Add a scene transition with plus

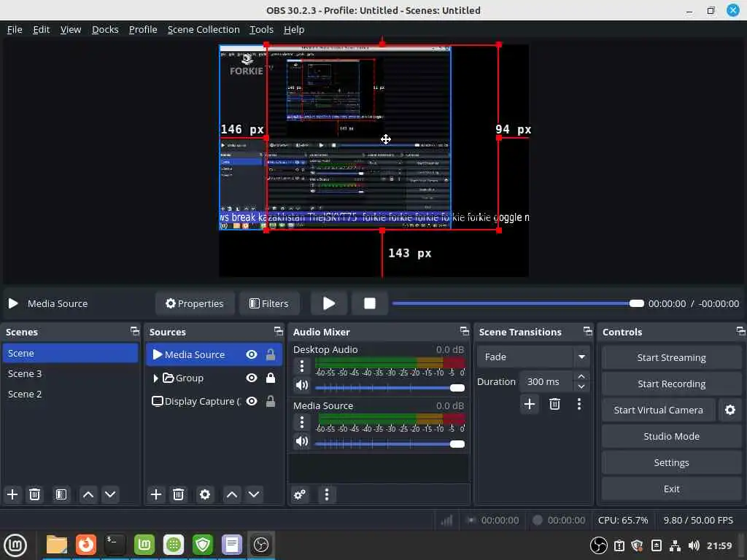[x=530, y=404]
